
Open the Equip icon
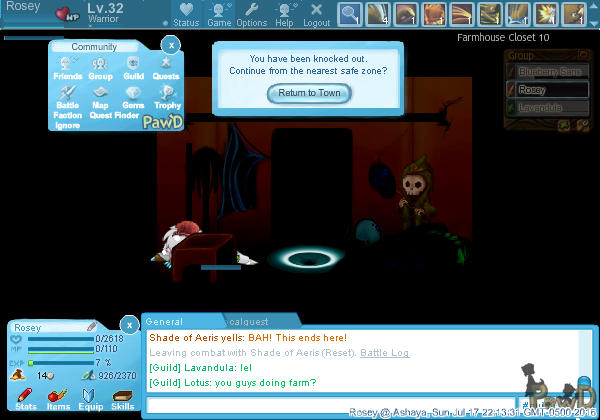[90, 399]
